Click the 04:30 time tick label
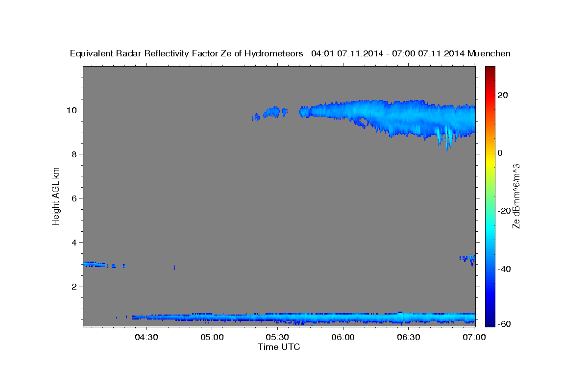The image size is (588, 392). coord(146,337)
